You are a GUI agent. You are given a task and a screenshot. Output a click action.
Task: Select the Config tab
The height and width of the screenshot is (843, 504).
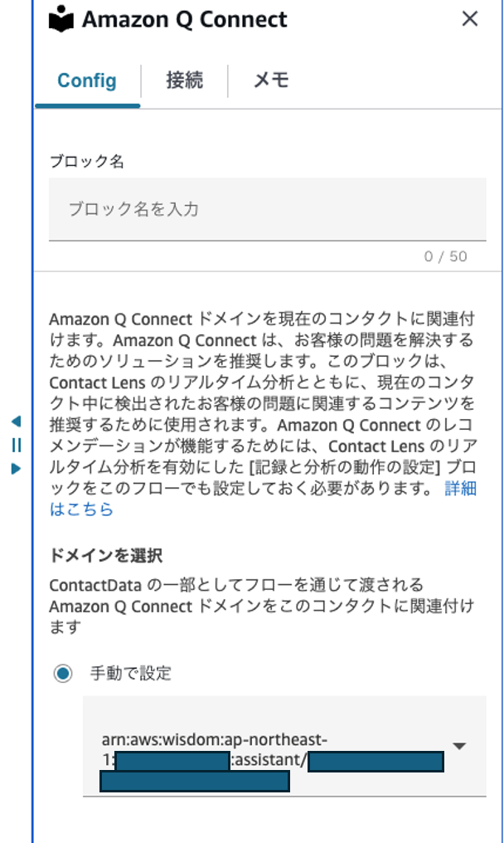click(x=87, y=80)
